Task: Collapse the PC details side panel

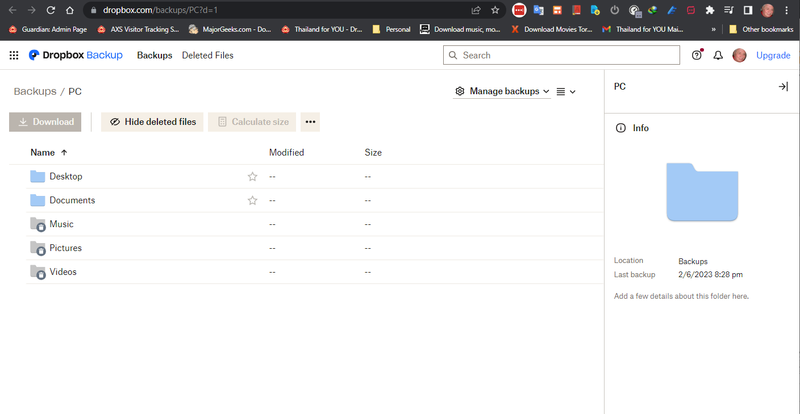Action: (783, 87)
